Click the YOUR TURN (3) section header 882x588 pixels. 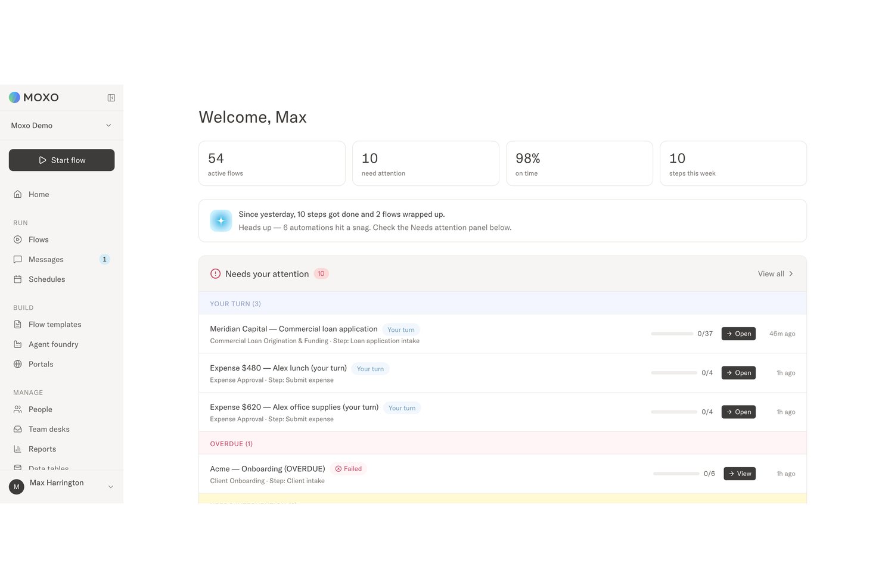tap(502, 303)
